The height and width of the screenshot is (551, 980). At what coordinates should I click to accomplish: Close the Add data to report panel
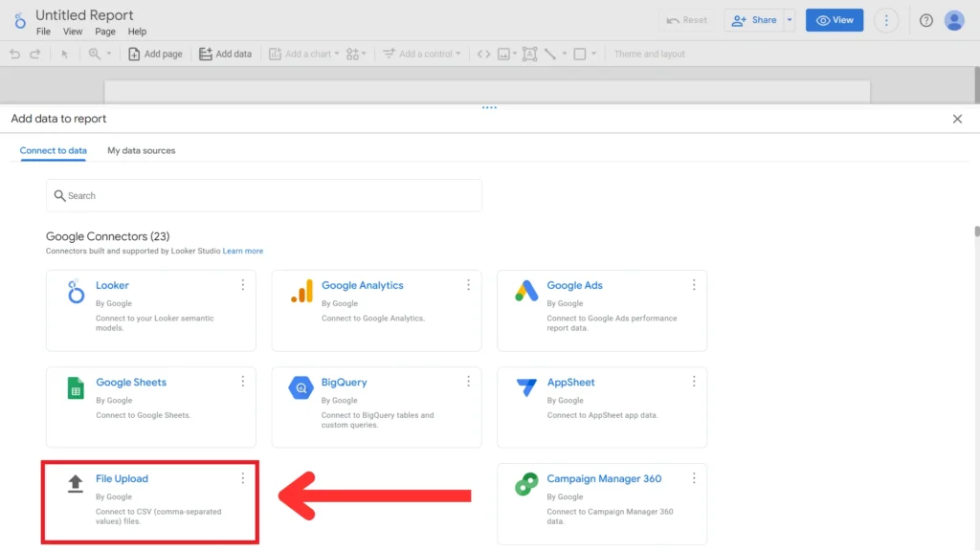(x=957, y=119)
